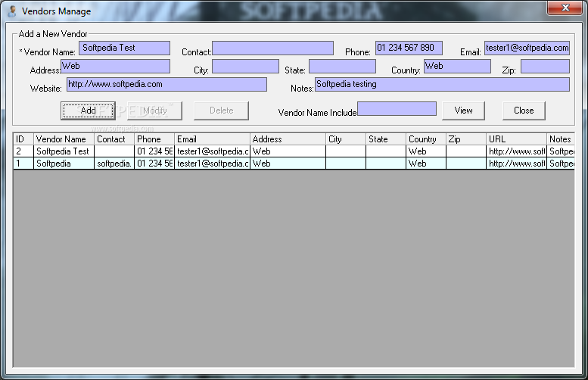This screenshot has height=380, width=588.
Task: Click the URL cell in Softpedia Test row
Action: (x=516, y=151)
